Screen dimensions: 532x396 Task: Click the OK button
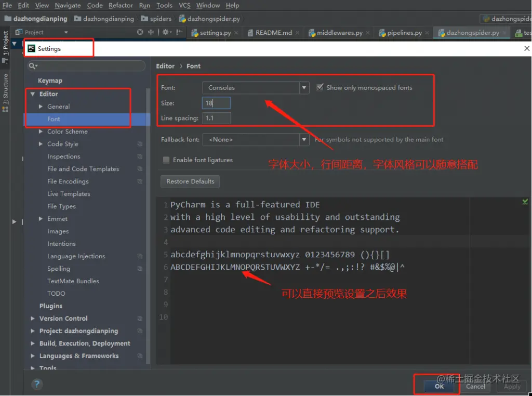tap(439, 386)
